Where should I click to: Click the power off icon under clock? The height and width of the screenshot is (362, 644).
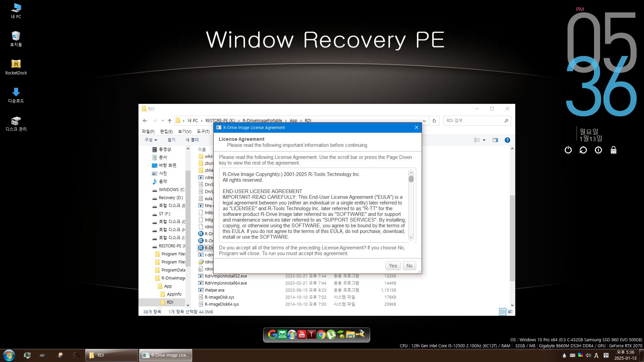click(x=568, y=150)
